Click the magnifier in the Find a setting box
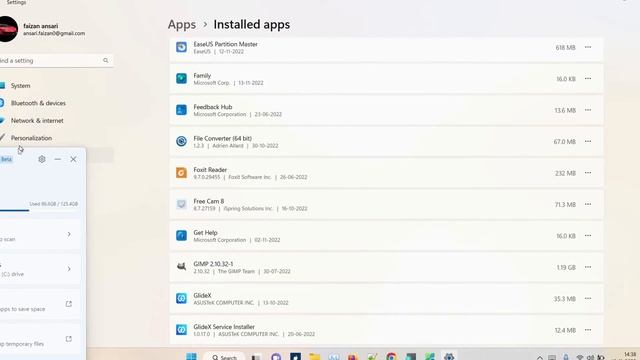Image resolution: width=640 pixels, height=360 pixels. click(x=106, y=60)
